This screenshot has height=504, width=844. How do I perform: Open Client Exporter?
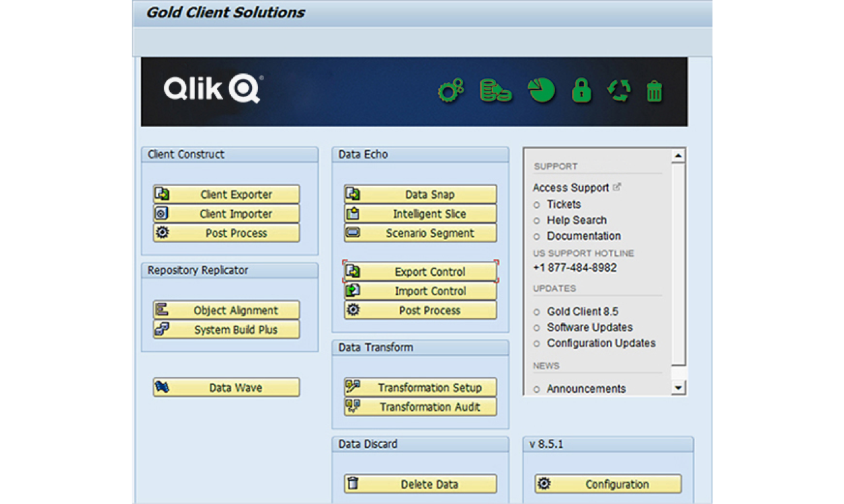[226, 194]
